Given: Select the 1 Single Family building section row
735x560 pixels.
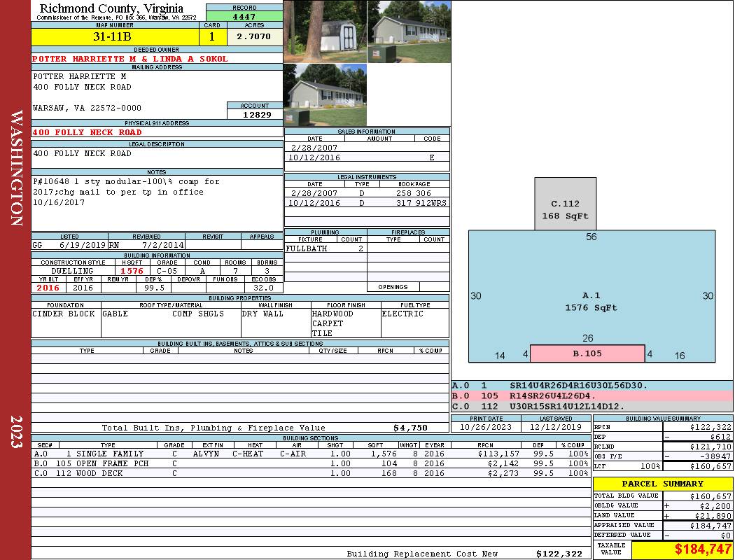Looking at the screenshot, I should click(x=311, y=454).
